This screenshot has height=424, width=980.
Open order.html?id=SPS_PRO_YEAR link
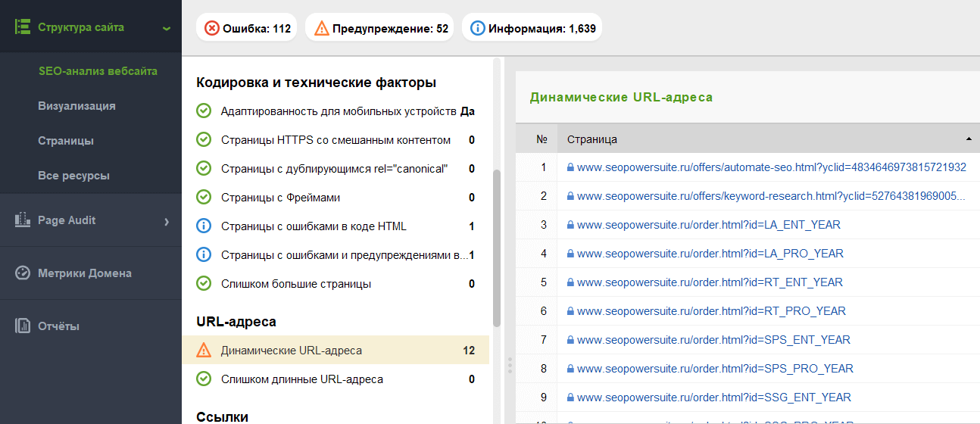(x=715, y=369)
